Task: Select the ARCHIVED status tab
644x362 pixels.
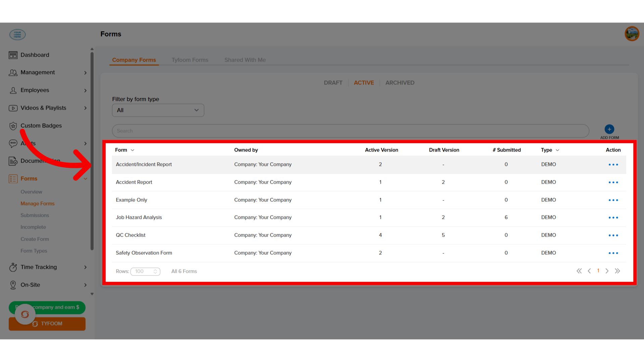Action: point(400,83)
